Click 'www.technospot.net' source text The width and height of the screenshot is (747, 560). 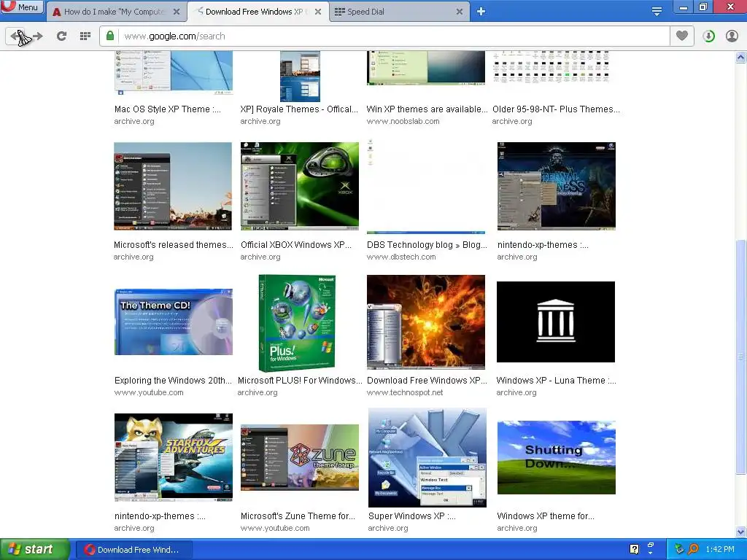(405, 392)
